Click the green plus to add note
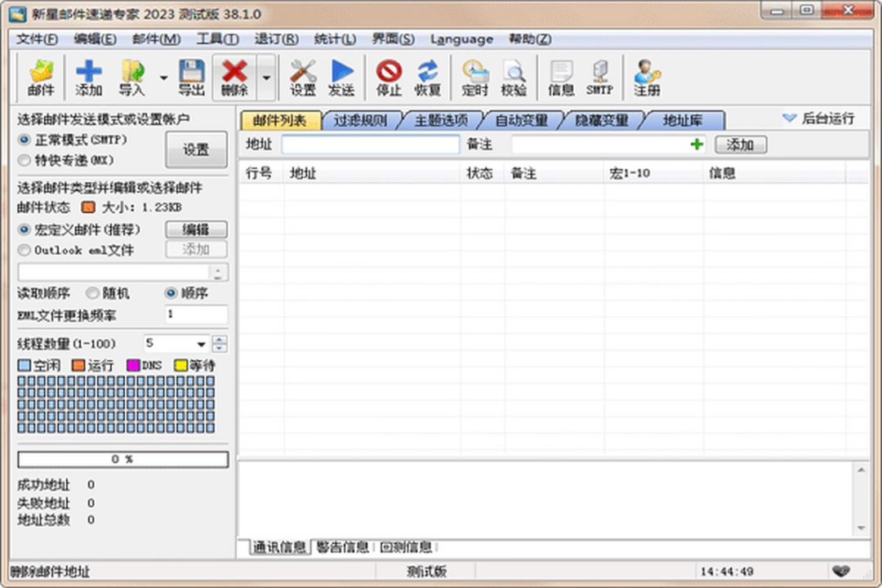The width and height of the screenshot is (882, 588). tap(695, 144)
